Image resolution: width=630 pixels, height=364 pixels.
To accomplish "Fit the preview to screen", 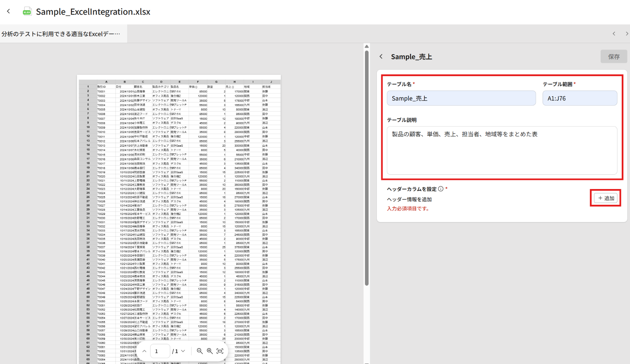I will [220, 351].
